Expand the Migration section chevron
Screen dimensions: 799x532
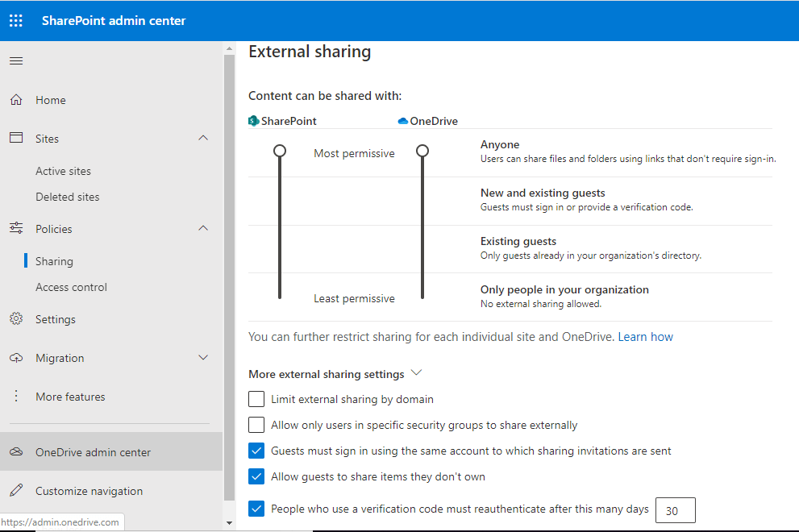203,358
